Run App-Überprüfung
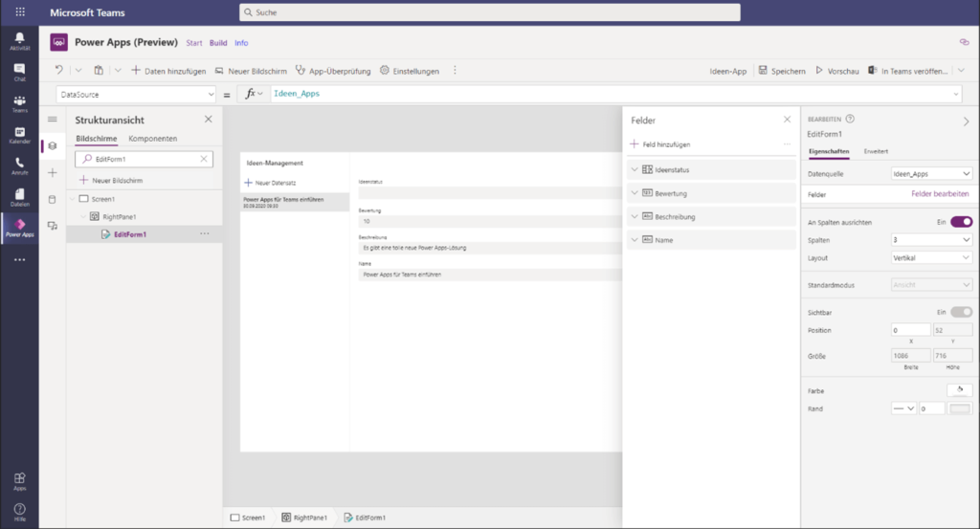 [x=333, y=71]
